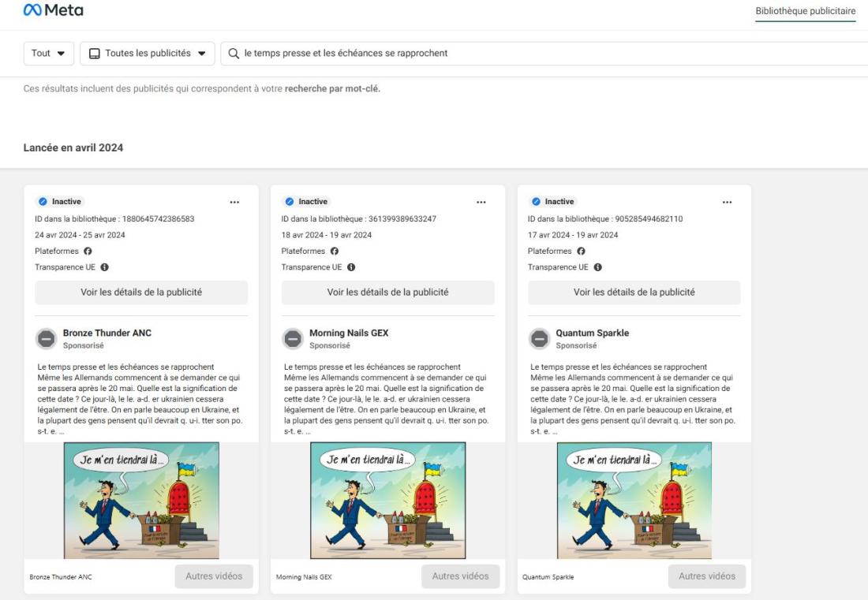The height and width of the screenshot is (600, 868).
Task: Select library ID 905285494682110 text
Action: (x=649, y=219)
